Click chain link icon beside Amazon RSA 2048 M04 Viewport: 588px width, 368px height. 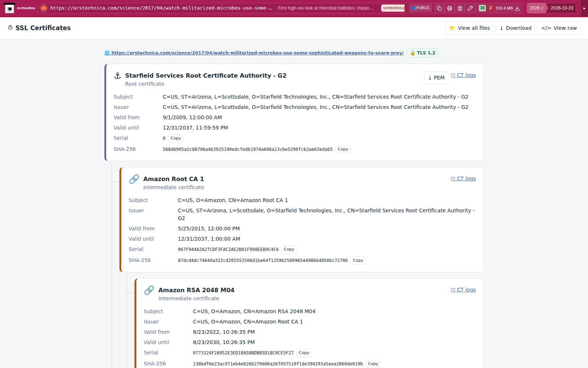pyautogui.click(x=149, y=290)
